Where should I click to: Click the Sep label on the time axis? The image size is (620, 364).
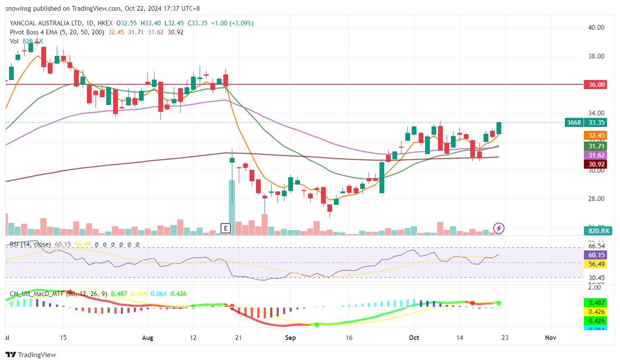click(290, 338)
